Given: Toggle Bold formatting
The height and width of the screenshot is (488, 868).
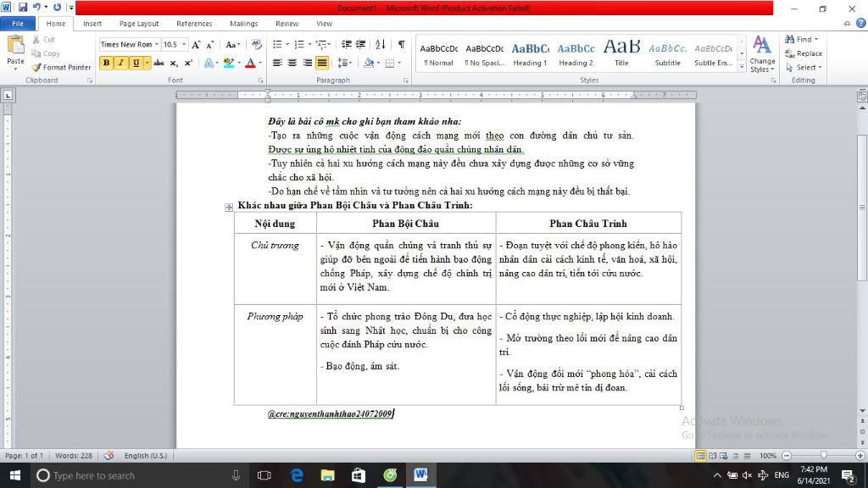Looking at the screenshot, I should click(x=106, y=63).
